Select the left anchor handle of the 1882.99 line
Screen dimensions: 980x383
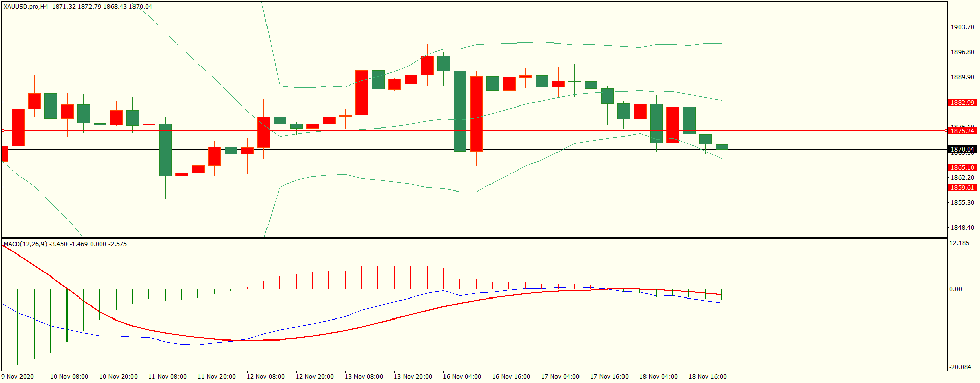(x=3, y=102)
